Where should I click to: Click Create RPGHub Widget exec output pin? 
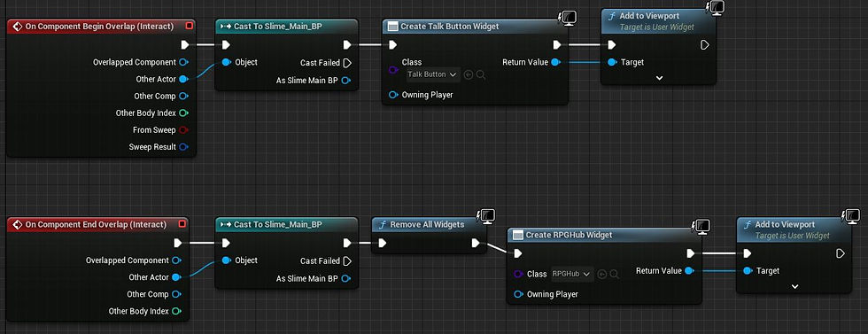[x=690, y=253]
